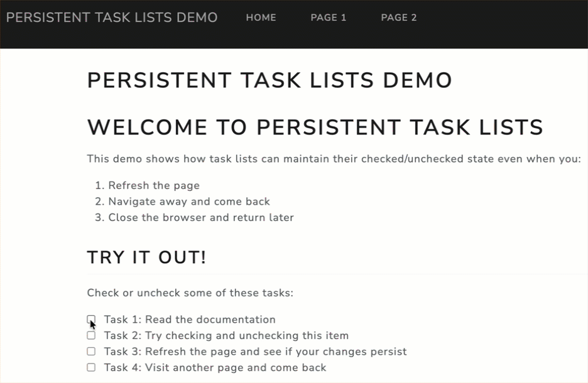The height and width of the screenshot is (383, 588).
Task: Click the 'Visit another page' task label
Action: 215,367
